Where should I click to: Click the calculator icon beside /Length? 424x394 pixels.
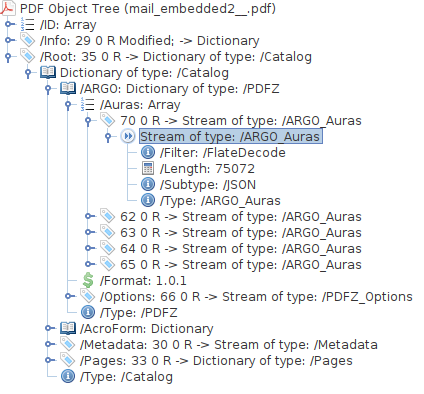tap(148, 168)
